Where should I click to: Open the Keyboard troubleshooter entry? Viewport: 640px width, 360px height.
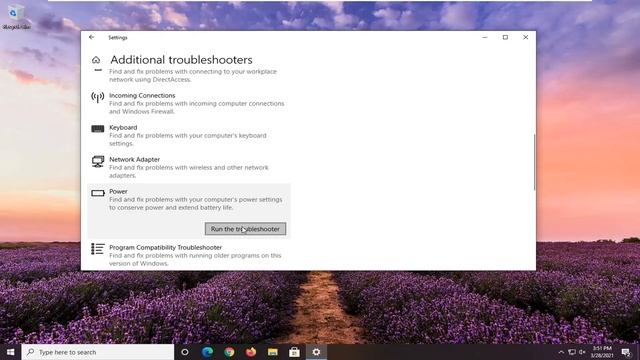click(189, 135)
